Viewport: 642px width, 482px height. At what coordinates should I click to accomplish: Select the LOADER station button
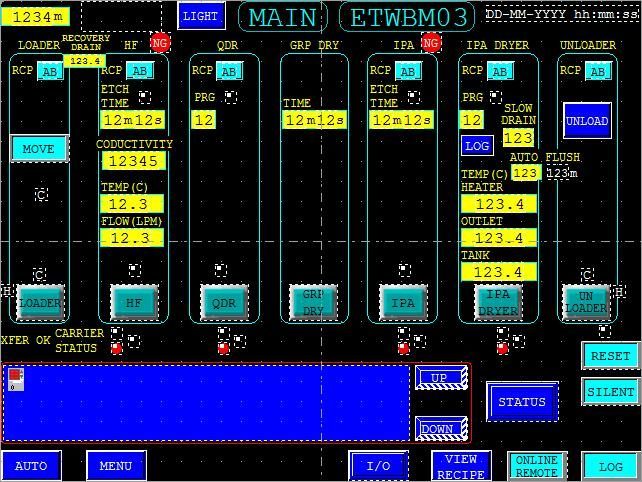pyautogui.click(x=40, y=303)
